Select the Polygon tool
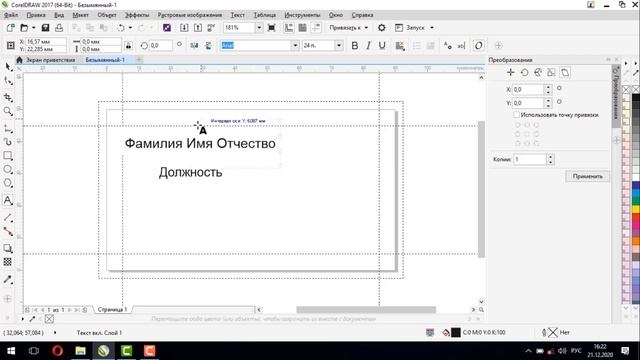Viewport: 640px width, 360px height. coord(8,183)
